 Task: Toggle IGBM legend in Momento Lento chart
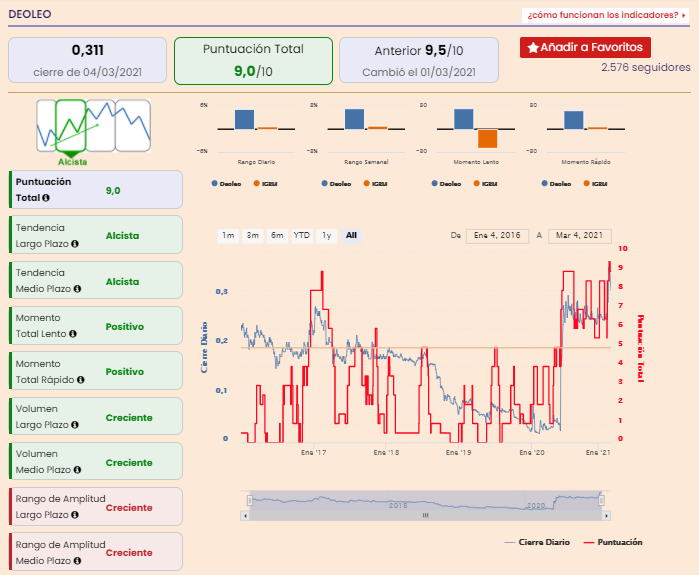(x=486, y=184)
